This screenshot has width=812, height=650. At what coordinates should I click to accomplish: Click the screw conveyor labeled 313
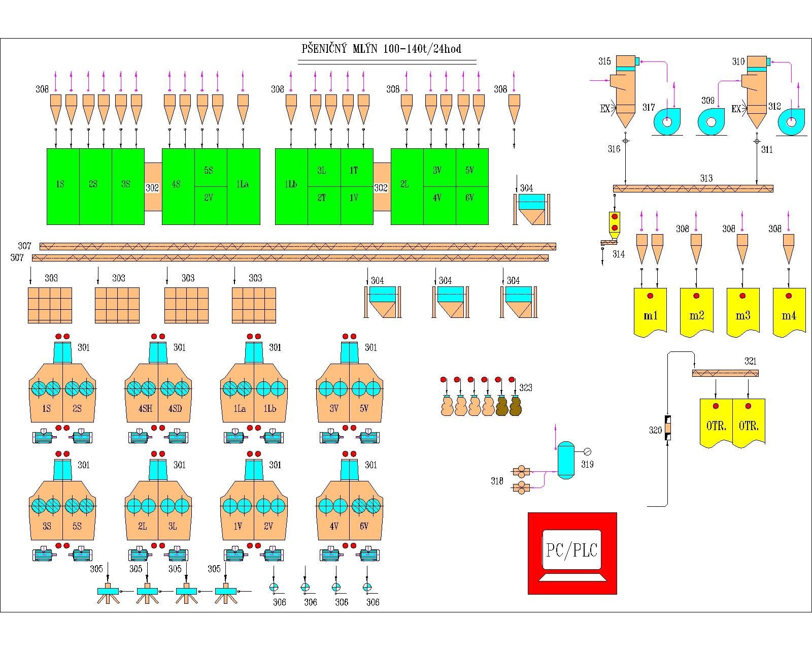(x=693, y=188)
